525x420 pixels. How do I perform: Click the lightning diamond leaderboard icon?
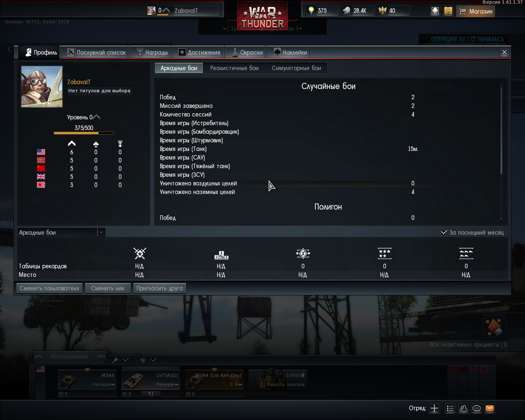[x=303, y=253]
